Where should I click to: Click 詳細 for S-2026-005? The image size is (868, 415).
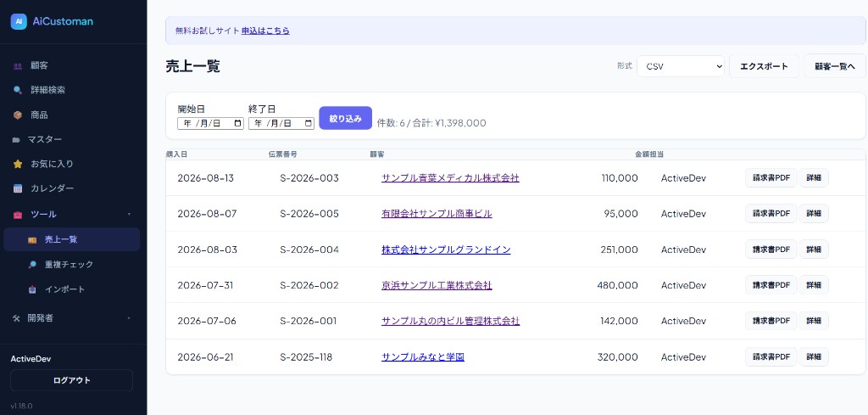(813, 214)
